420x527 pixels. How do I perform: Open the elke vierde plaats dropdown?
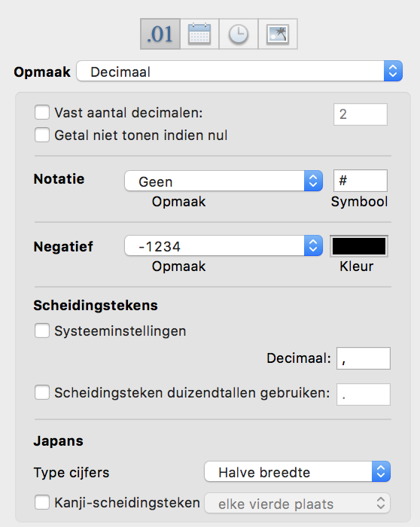tap(297, 503)
